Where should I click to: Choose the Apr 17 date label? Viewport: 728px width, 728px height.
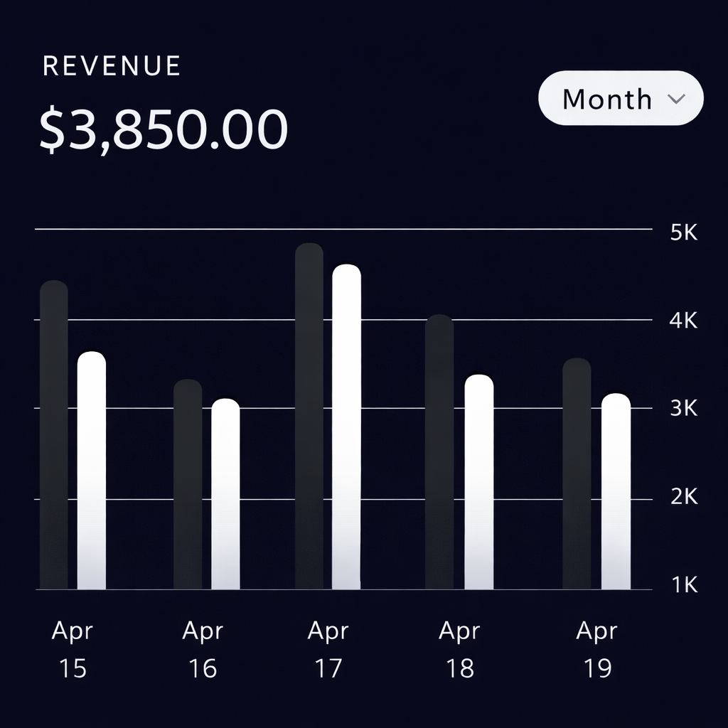click(x=328, y=649)
